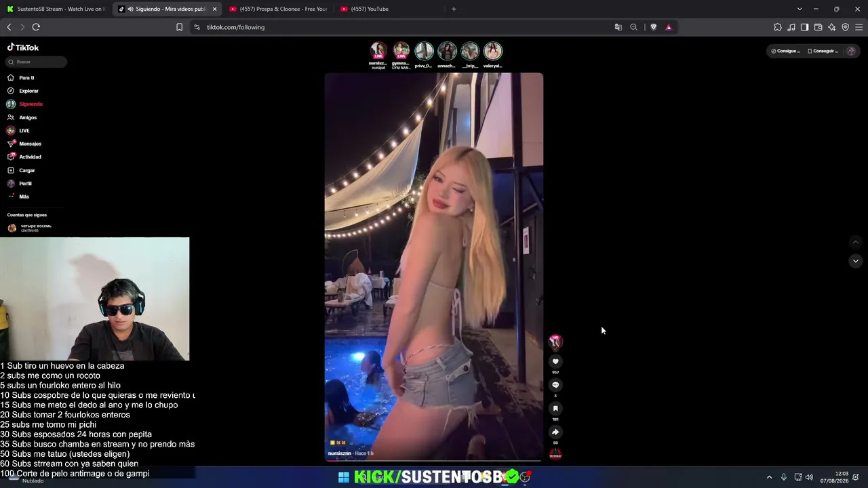868x488 pixels.
Task: Open the Brave Wallet icon
Action: 818,27
